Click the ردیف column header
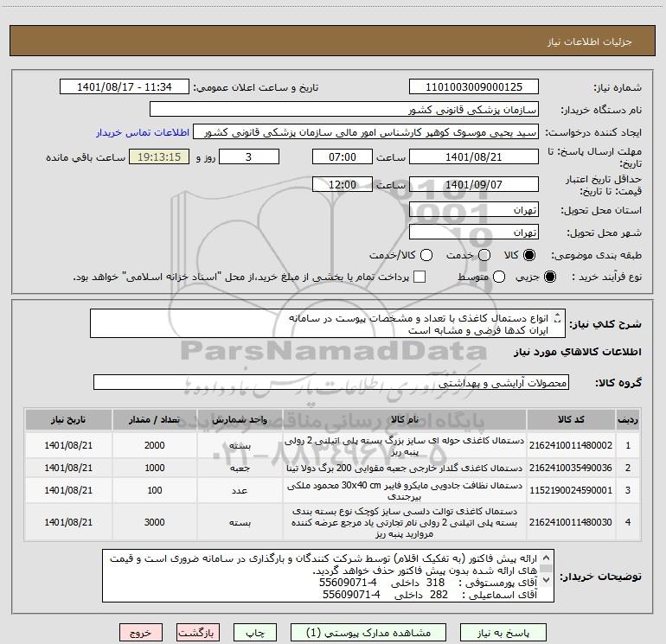Viewport: 666px width, 644px height. tap(628, 420)
